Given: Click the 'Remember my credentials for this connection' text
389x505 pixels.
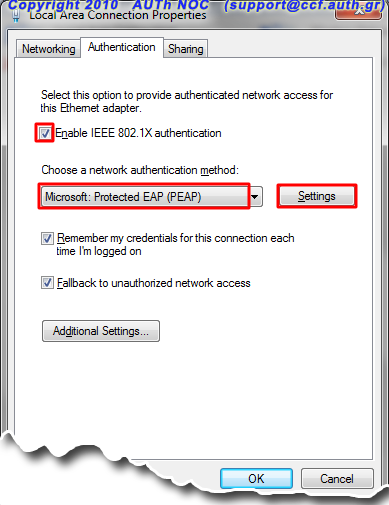Looking at the screenshot, I should tap(175, 244).
